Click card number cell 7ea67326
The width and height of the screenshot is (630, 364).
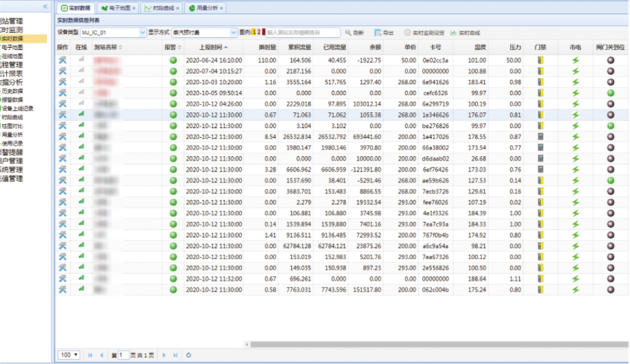436,257
